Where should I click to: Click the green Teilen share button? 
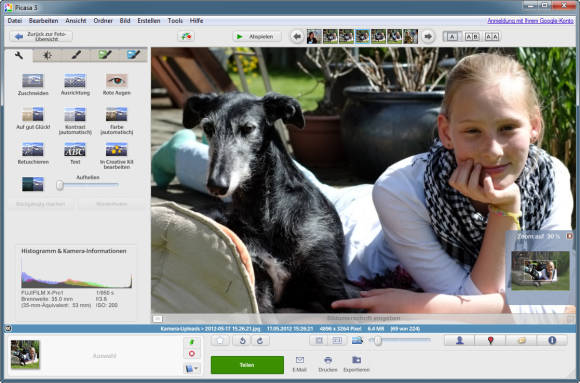point(247,365)
